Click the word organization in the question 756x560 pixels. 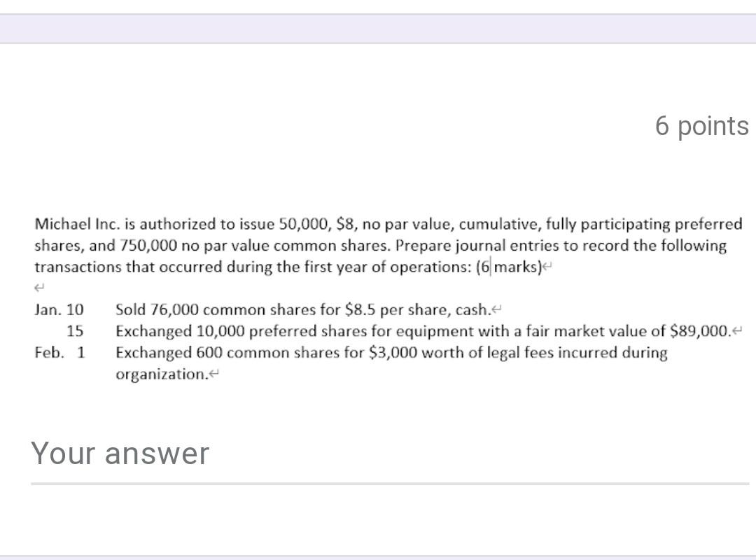pyautogui.click(x=162, y=374)
